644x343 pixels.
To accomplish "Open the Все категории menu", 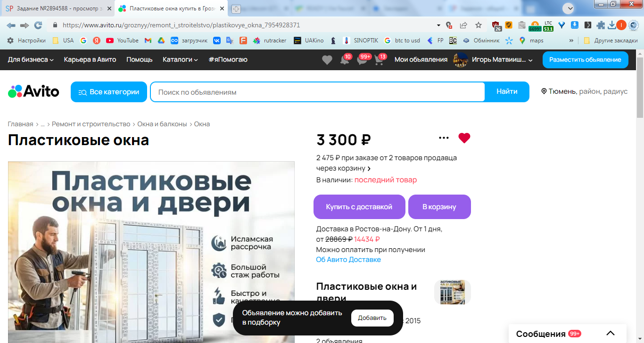I will 109,92.
